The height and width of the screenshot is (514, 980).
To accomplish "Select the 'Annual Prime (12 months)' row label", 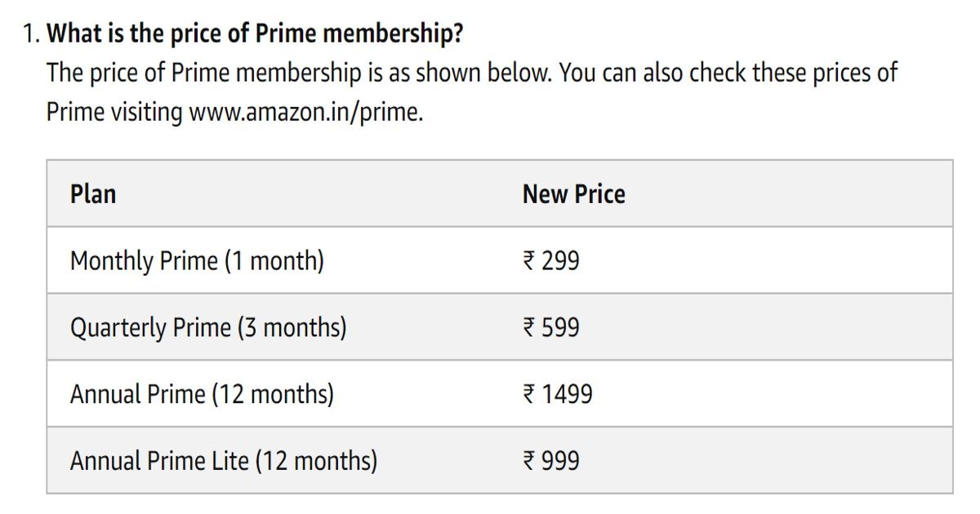I will point(202,395).
